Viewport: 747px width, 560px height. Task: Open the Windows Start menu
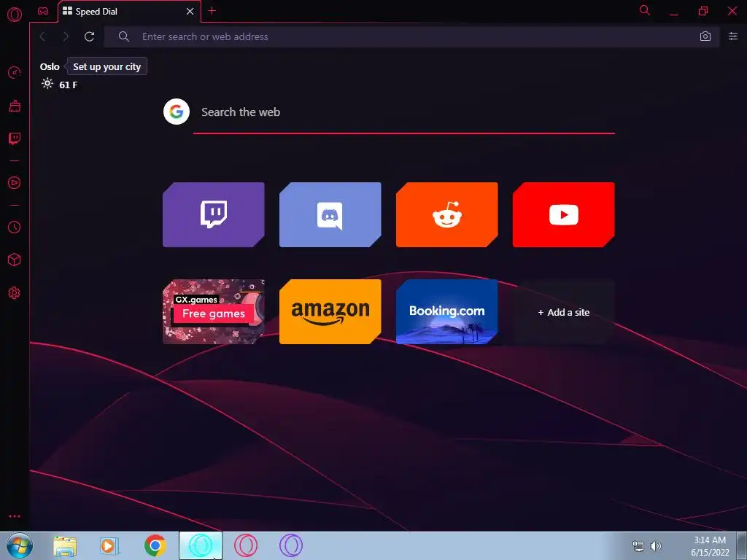point(20,545)
